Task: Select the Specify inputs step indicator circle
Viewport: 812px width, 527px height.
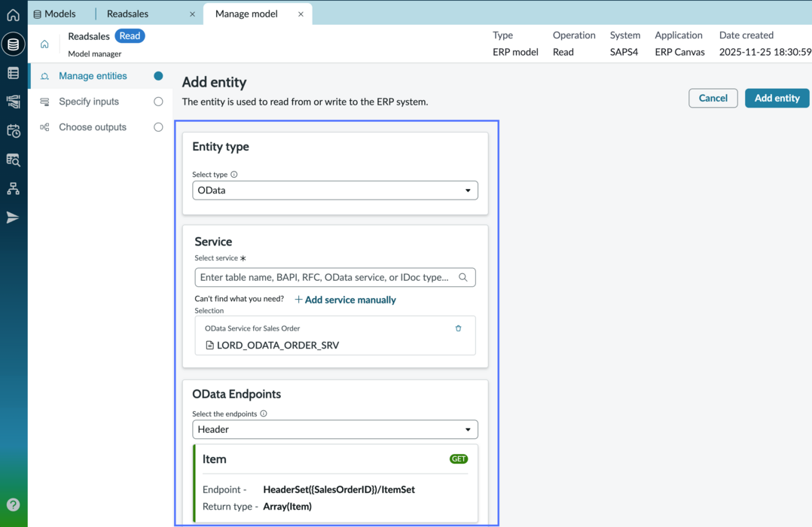Action: [158, 102]
